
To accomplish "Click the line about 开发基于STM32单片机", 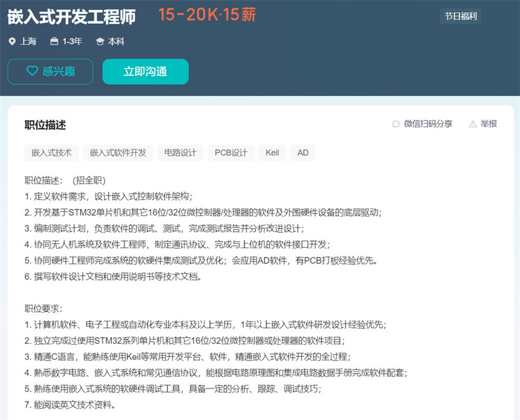I will 203,213.
